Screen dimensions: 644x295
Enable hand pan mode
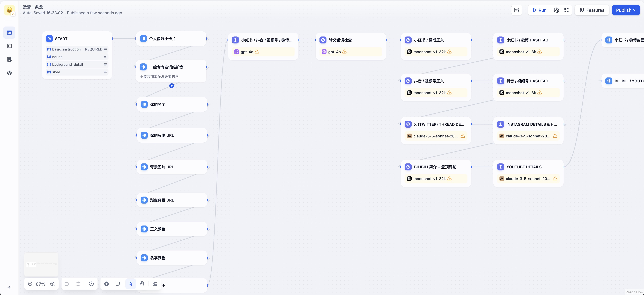(x=142, y=284)
